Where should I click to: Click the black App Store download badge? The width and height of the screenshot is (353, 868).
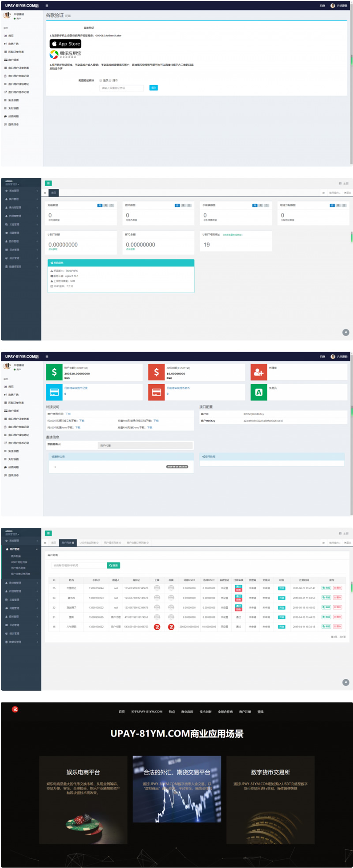pyautogui.click(x=65, y=44)
